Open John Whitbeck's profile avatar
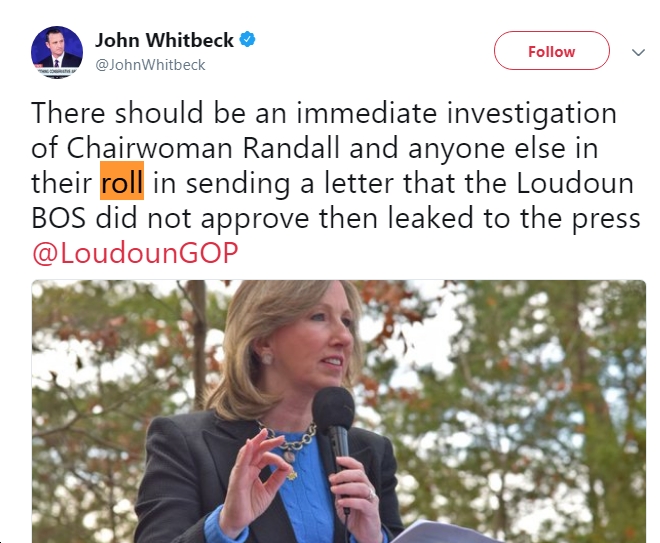Screen dimensions: 660x543 coord(57,52)
